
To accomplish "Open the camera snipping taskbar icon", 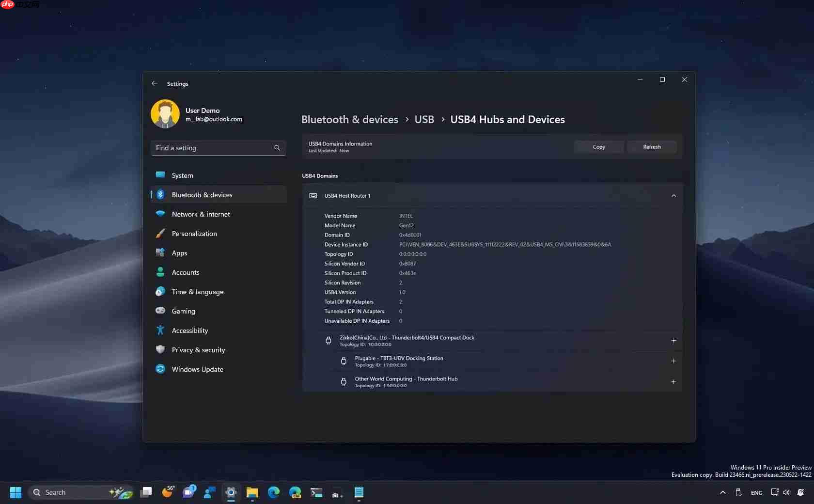I will pos(338,494).
